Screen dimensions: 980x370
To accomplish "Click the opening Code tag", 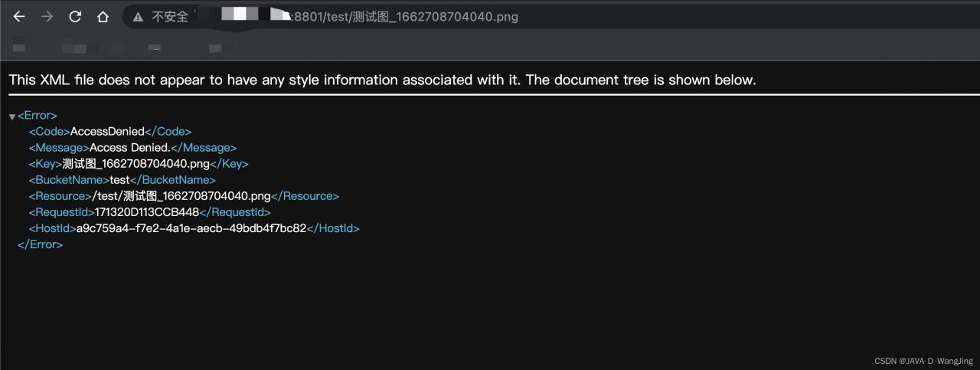I will click(50, 132).
